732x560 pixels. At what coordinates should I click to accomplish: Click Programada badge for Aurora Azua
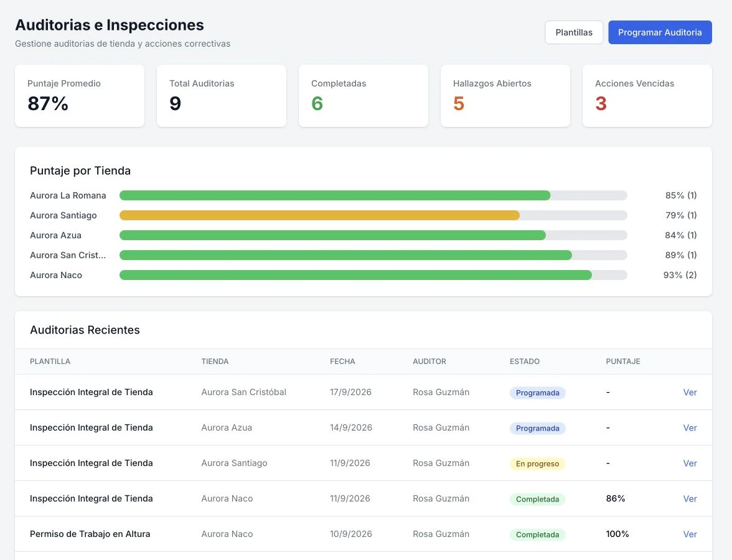537,428
